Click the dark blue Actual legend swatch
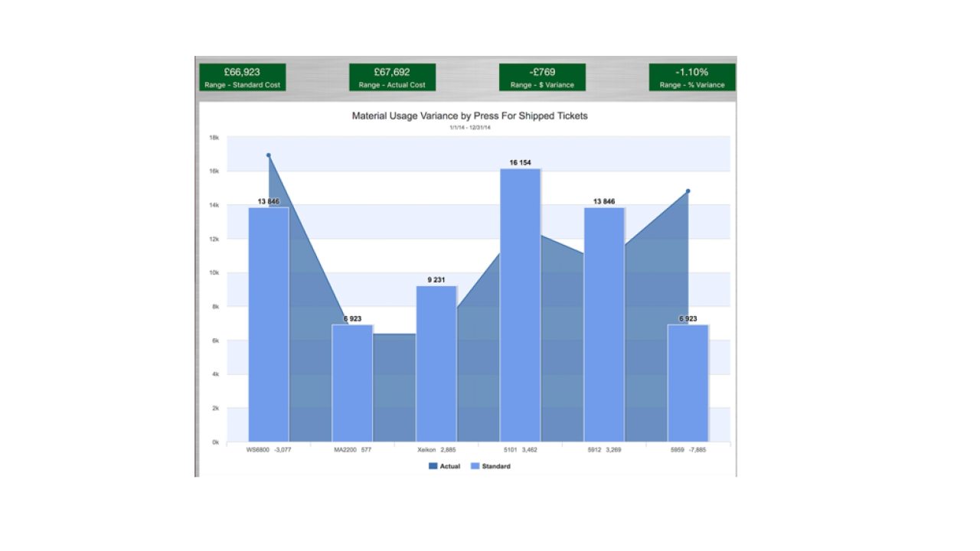This screenshot has height=551, width=980. (x=433, y=466)
